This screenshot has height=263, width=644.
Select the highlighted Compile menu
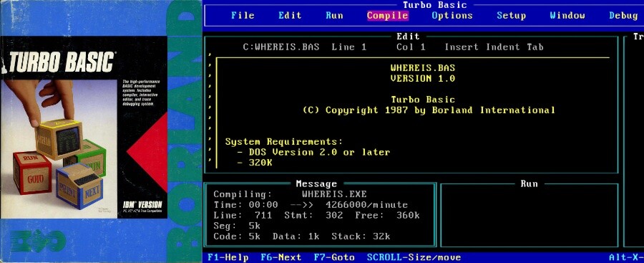(x=387, y=16)
